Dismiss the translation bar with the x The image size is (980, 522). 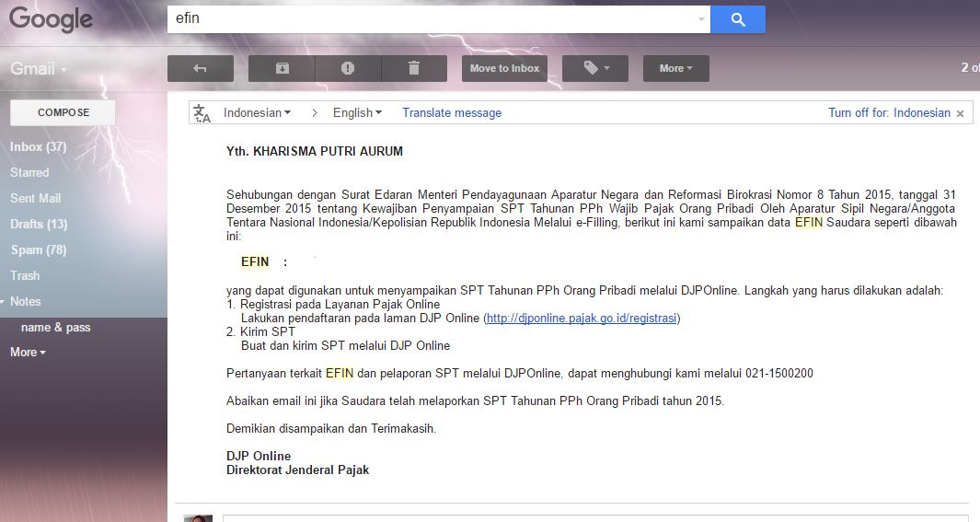[960, 113]
